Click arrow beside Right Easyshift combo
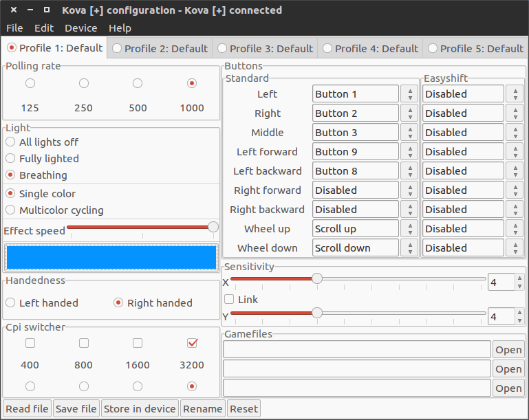The height and width of the screenshot is (420, 529). click(x=515, y=113)
